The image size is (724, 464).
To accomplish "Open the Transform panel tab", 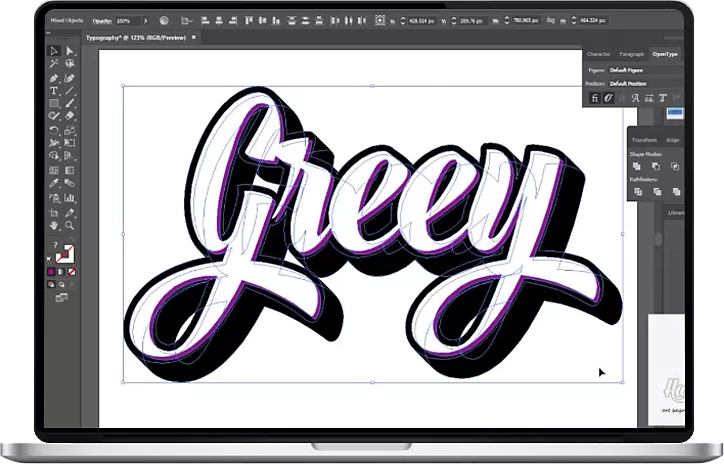I will pyautogui.click(x=644, y=140).
